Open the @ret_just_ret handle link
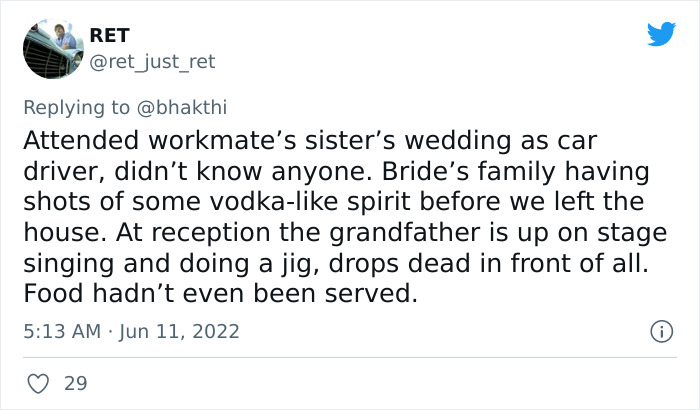 pos(152,62)
